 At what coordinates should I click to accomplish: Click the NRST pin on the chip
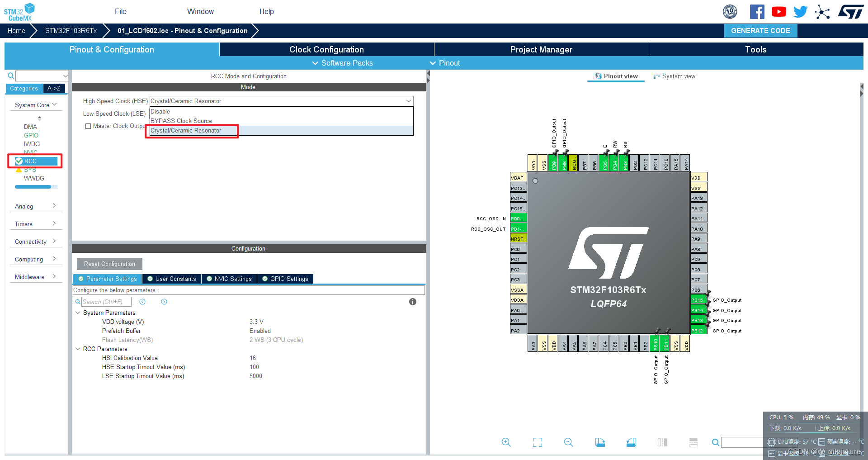coord(518,239)
